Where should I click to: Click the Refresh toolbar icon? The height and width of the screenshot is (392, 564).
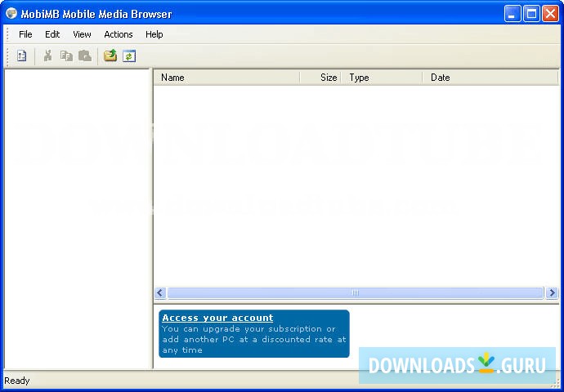point(129,56)
